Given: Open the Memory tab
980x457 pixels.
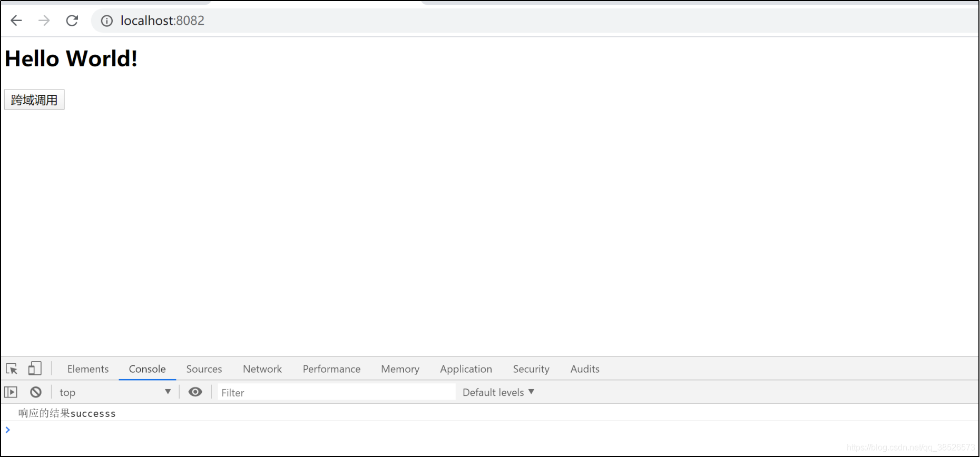Looking at the screenshot, I should pos(400,369).
